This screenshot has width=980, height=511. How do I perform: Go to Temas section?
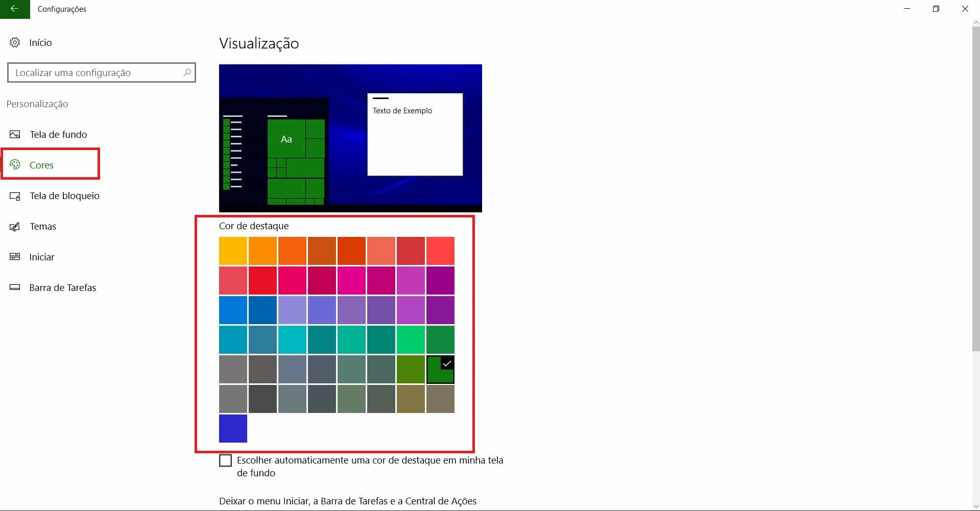pyautogui.click(x=43, y=226)
